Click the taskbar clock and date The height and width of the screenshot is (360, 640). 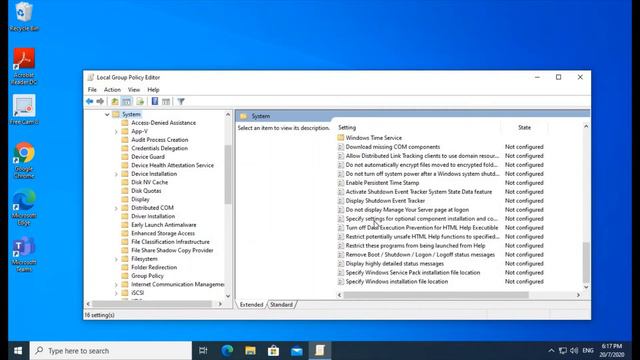tap(612, 351)
